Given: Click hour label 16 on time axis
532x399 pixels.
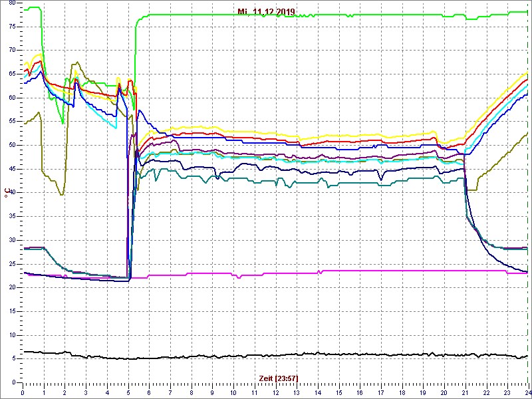Looking at the screenshot, I should coord(359,392).
